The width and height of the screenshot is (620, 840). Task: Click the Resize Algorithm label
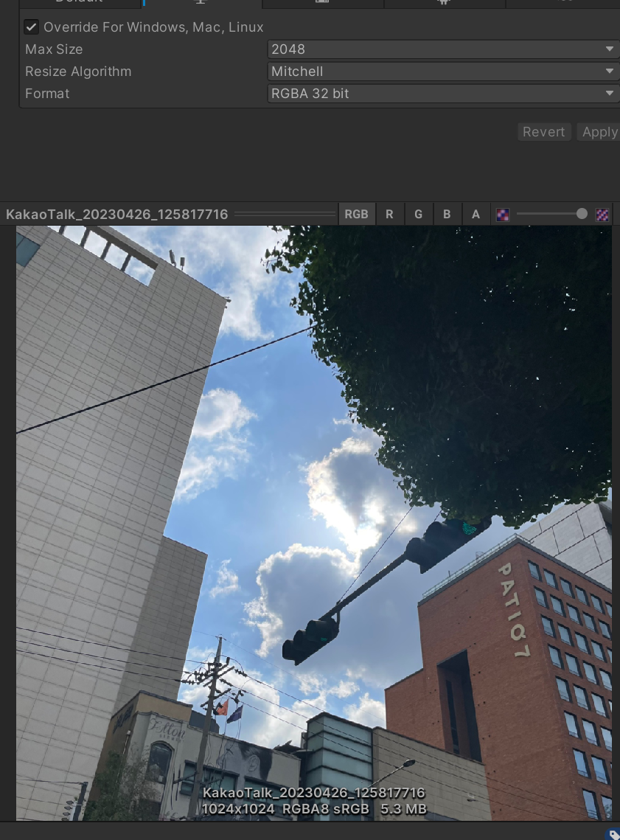(x=78, y=72)
